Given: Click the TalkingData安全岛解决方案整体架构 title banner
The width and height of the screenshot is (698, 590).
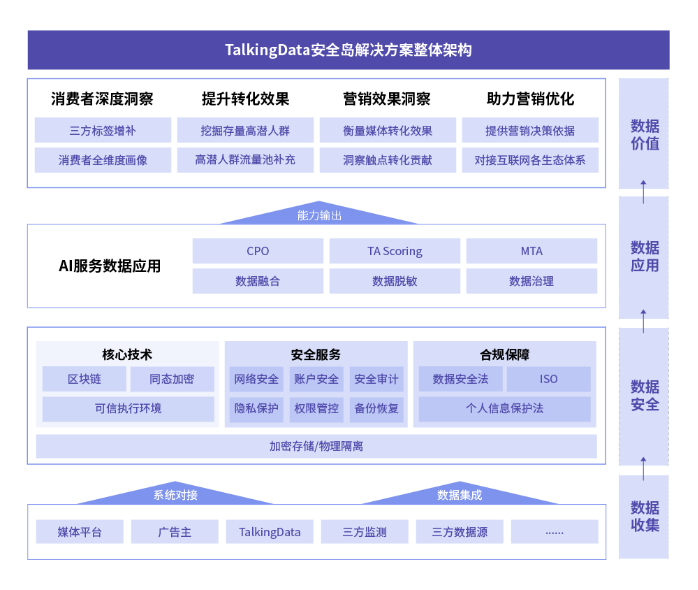Looking at the screenshot, I should tap(349, 50).
